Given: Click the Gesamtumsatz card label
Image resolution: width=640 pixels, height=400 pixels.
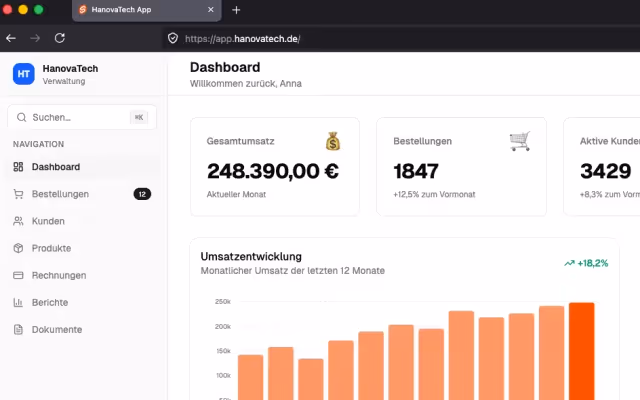Looking at the screenshot, I should pos(240,141).
